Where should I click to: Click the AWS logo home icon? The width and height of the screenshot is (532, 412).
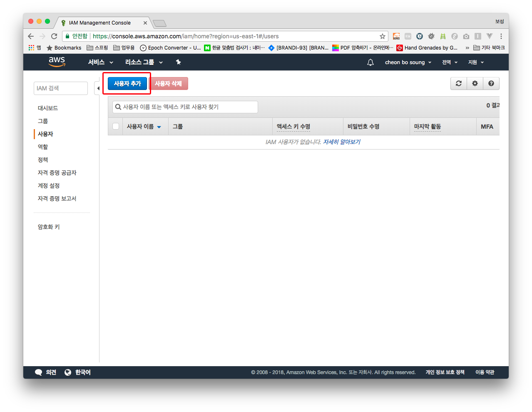pyautogui.click(x=57, y=62)
